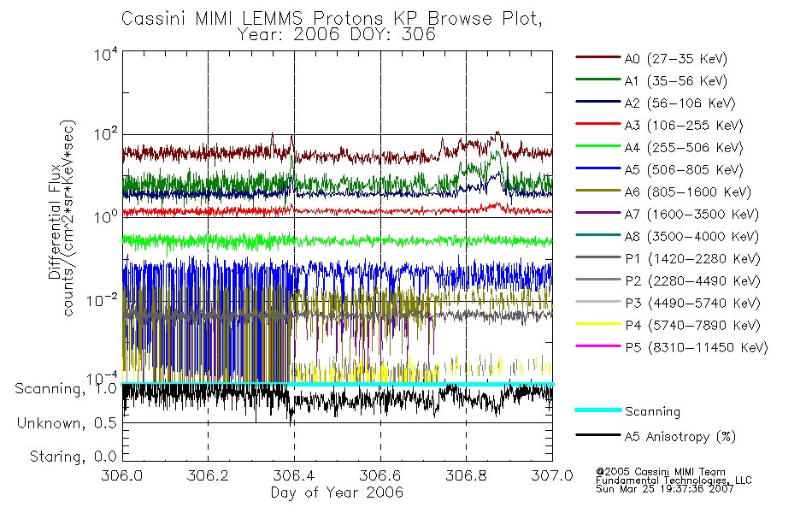The height and width of the screenshot is (513, 812).
Task: Click the A6 (805-1600 KeV) legend label
Action: point(688,192)
